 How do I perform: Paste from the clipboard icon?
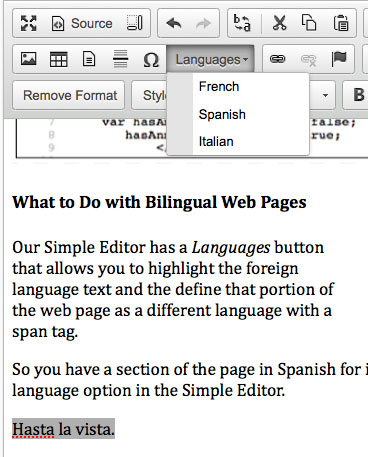[341, 23]
